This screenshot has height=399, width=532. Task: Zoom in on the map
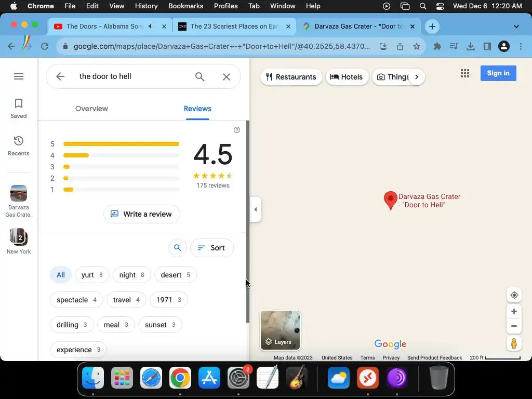click(x=514, y=312)
